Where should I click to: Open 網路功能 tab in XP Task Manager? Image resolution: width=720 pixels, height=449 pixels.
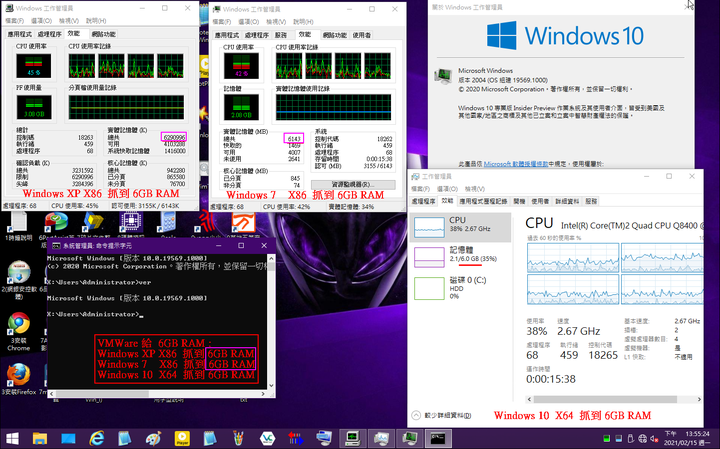point(103,34)
